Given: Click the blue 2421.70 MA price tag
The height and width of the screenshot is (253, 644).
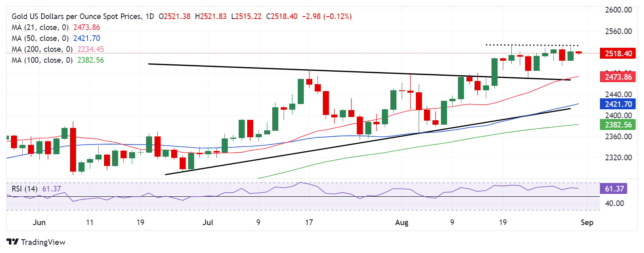Looking at the screenshot, I should point(618,104).
